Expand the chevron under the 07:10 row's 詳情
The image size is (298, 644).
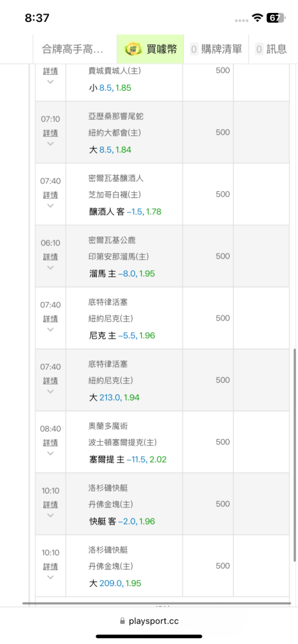tap(50, 144)
